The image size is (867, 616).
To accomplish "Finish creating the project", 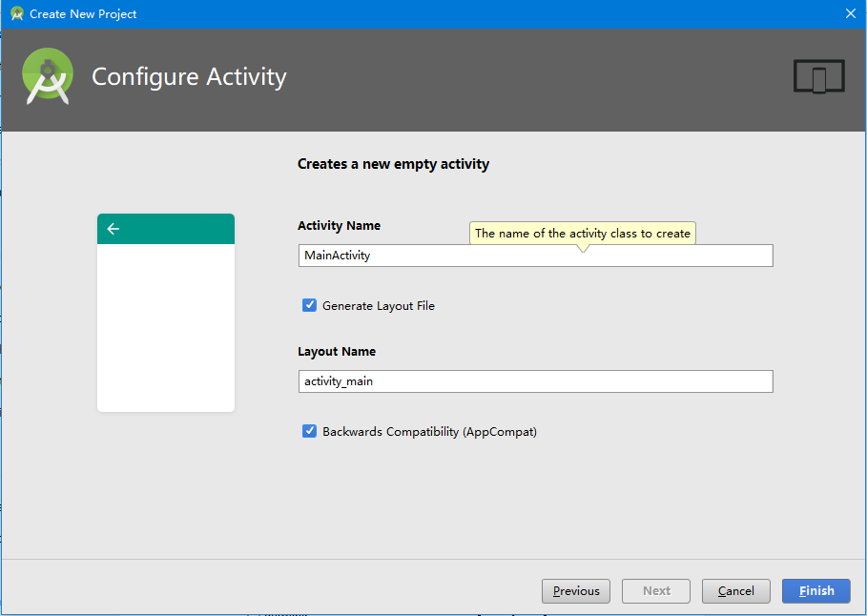I will [x=816, y=591].
